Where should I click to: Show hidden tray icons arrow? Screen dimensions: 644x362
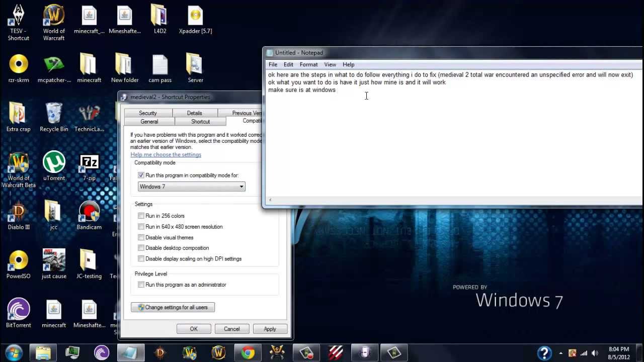[561, 353]
